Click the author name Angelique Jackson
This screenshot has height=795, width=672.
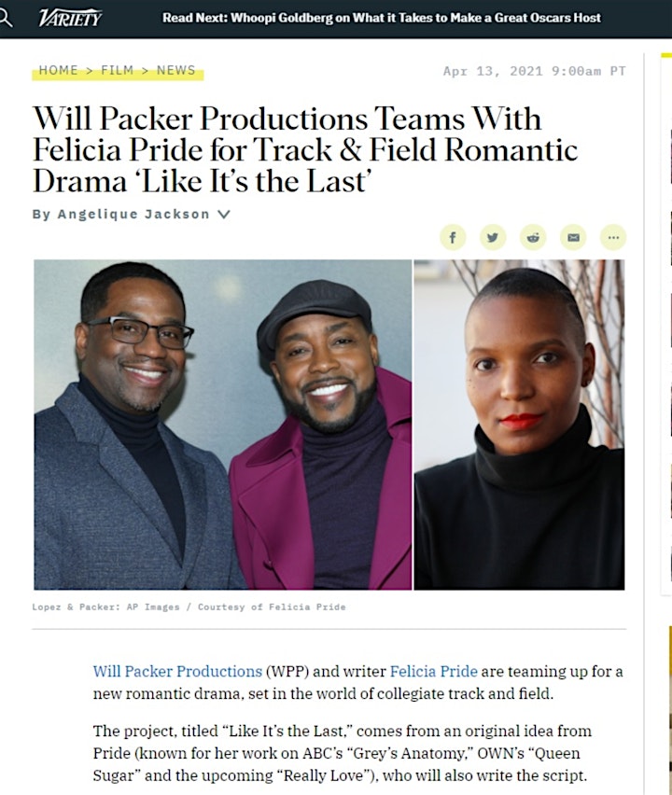pos(133,214)
